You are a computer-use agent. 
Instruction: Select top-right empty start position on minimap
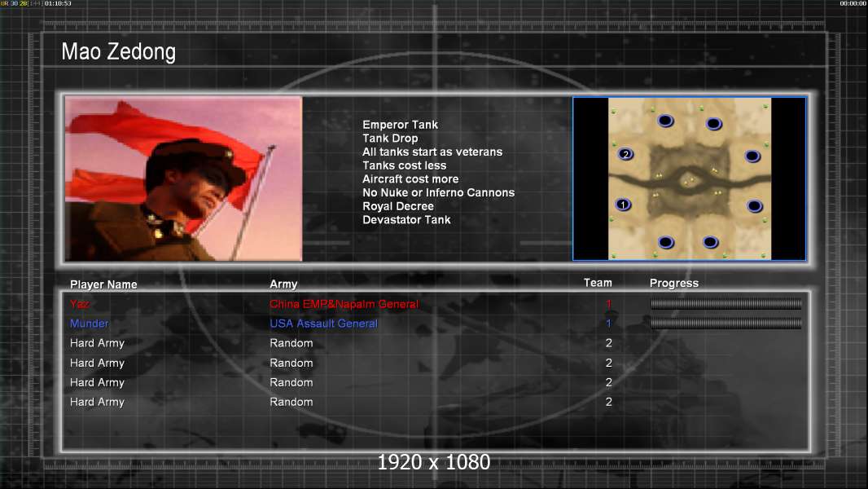(x=713, y=124)
